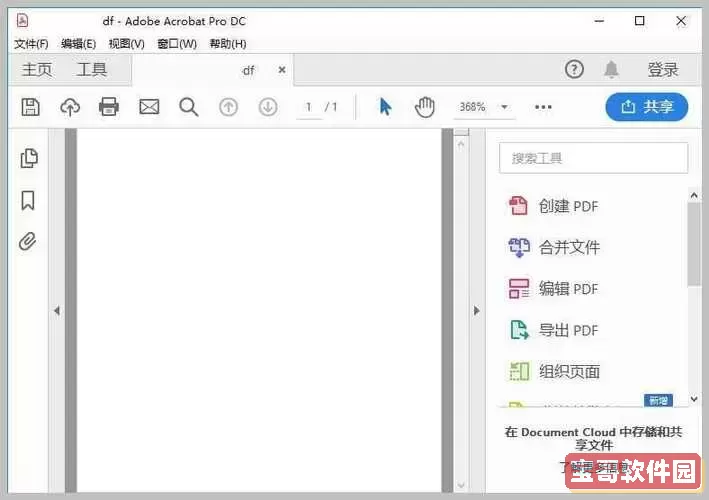Maximize the Acrobat window
This screenshot has width=709, height=500.
[639, 21]
